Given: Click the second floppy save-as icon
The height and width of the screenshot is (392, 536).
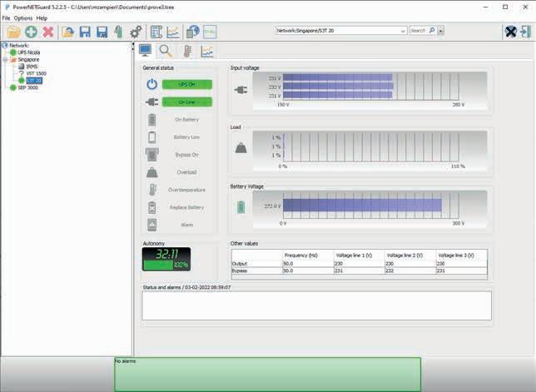Looking at the screenshot, I should coord(102,32).
